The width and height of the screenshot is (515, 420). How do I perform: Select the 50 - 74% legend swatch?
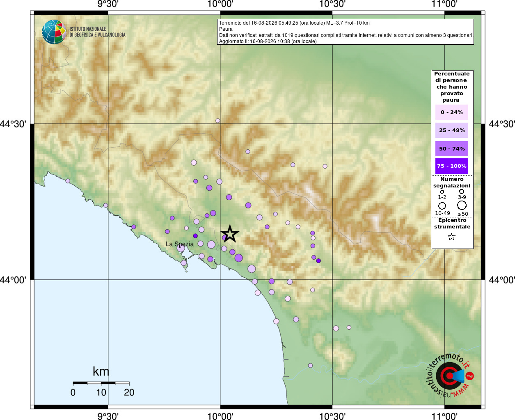(x=451, y=148)
